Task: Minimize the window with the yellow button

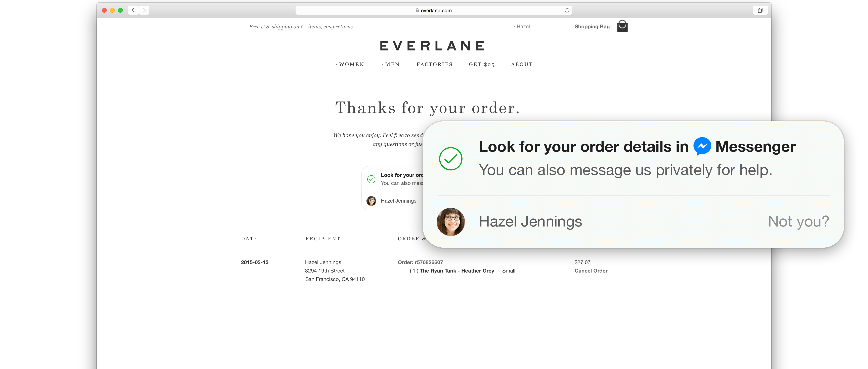Action: click(x=112, y=10)
